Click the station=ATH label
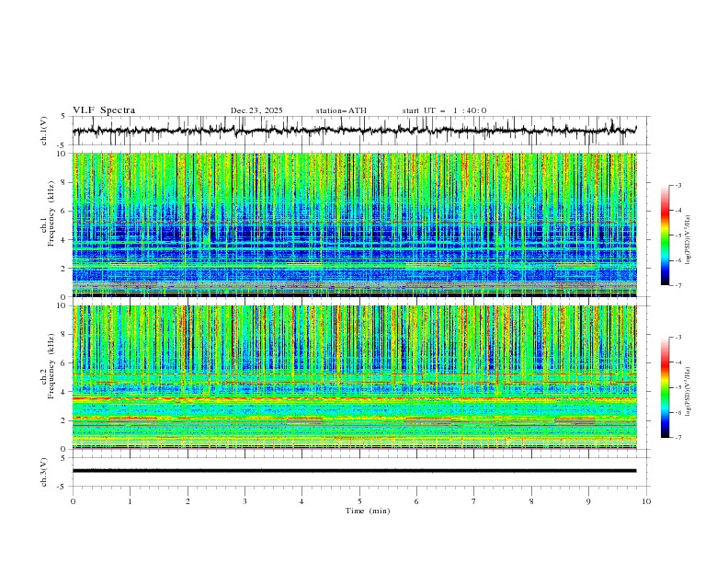The height and width of the screenshot is (563, 728). point(341,110)
